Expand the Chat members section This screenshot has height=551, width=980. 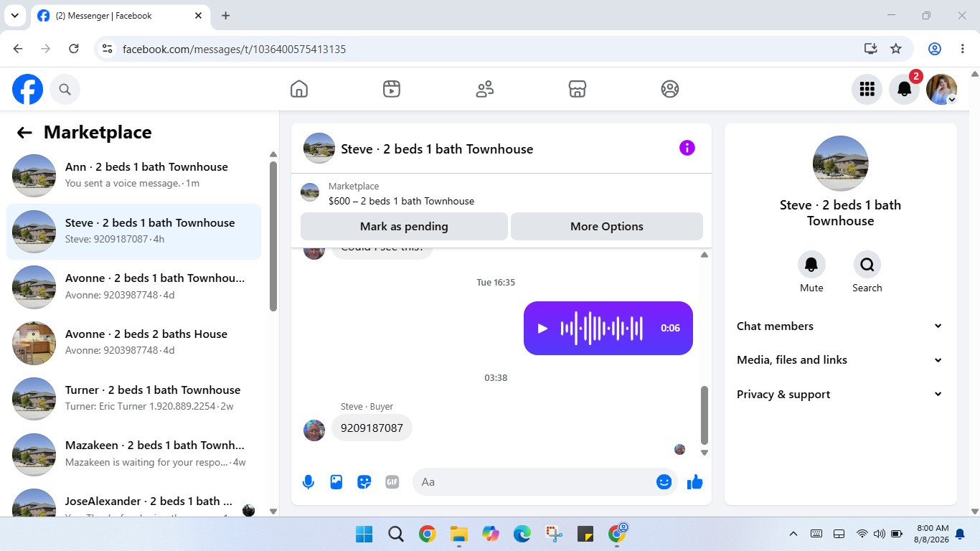(839, 326)
